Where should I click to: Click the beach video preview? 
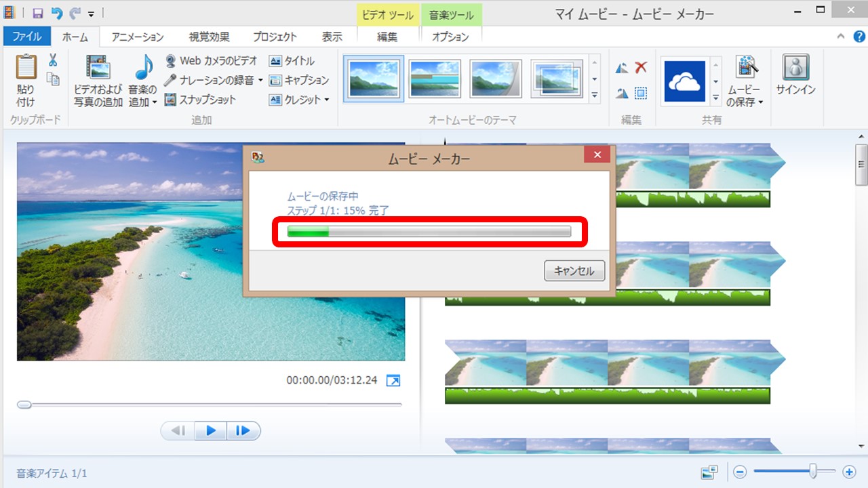pyautogui.click(x=211, y=251)
